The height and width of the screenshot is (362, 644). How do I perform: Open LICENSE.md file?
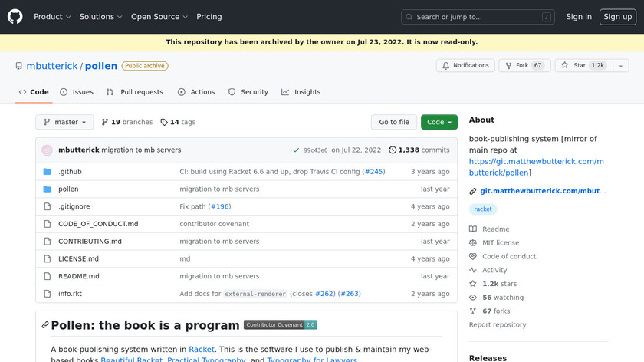click(78, 259)
